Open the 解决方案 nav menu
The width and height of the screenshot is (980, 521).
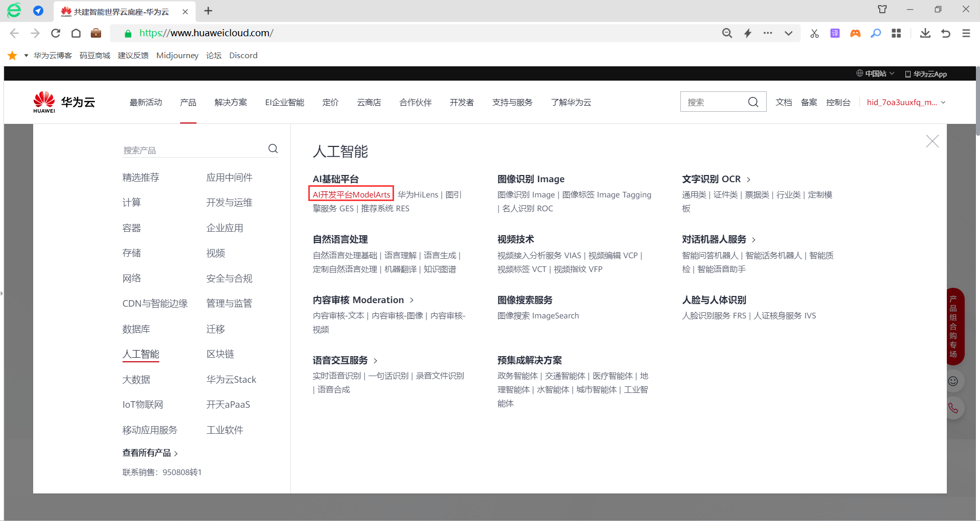coord(231,102)
